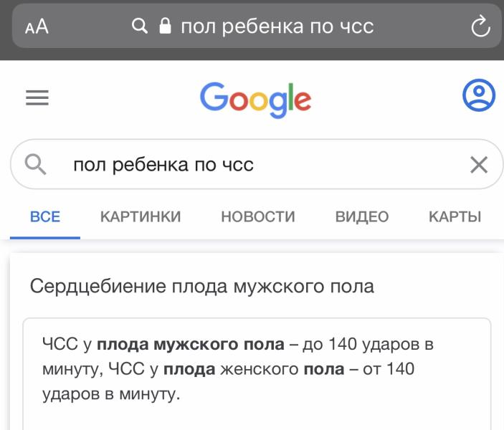Switch to the НОВОСТИ tab
This screenshot has height=430, width=504.
(258, 216)
